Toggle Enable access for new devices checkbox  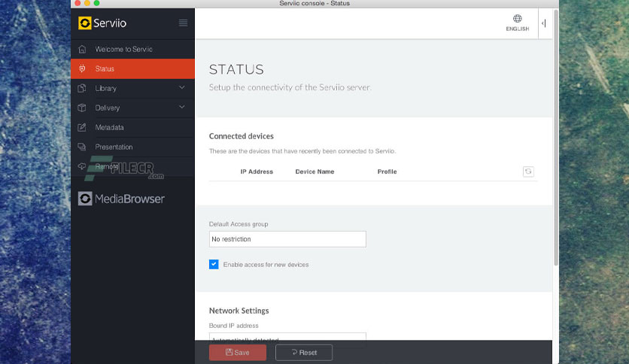coord(214,264)
